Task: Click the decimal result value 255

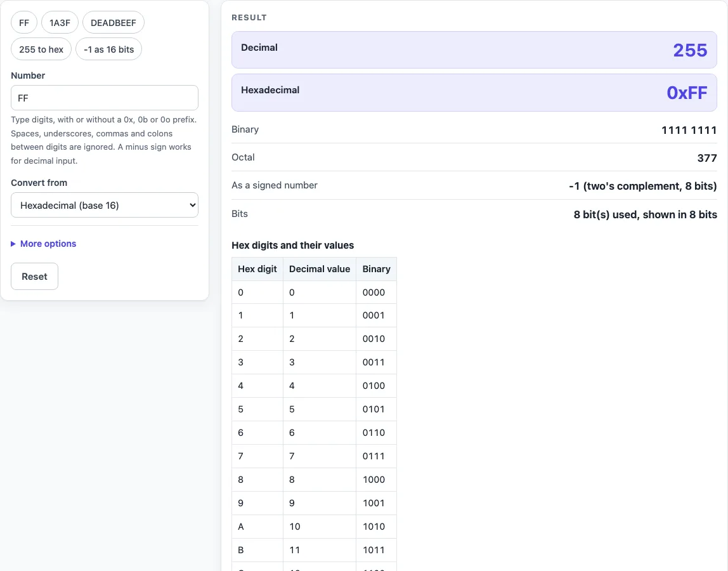Action: [x=690, y=50]
